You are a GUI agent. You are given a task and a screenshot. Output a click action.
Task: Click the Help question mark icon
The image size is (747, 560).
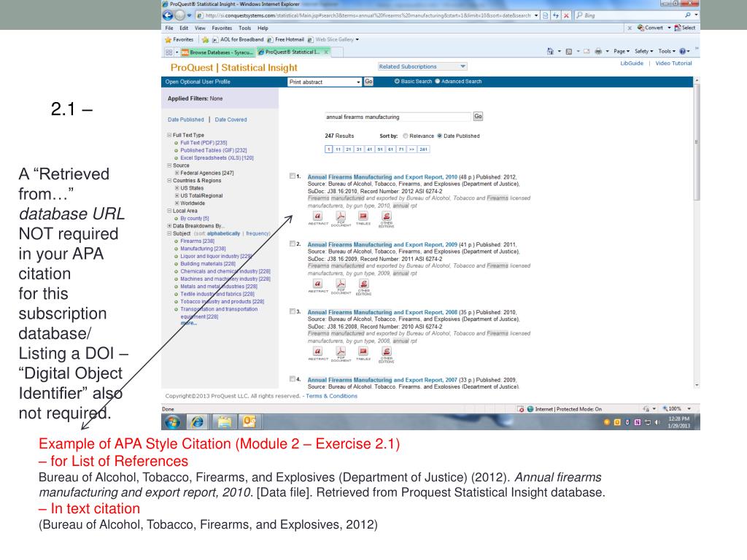(x=682, y=51)
